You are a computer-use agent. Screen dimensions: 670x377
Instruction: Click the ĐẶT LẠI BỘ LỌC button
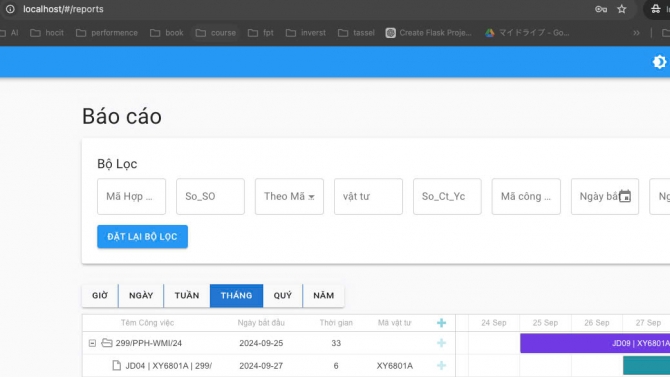pos(142,236)
